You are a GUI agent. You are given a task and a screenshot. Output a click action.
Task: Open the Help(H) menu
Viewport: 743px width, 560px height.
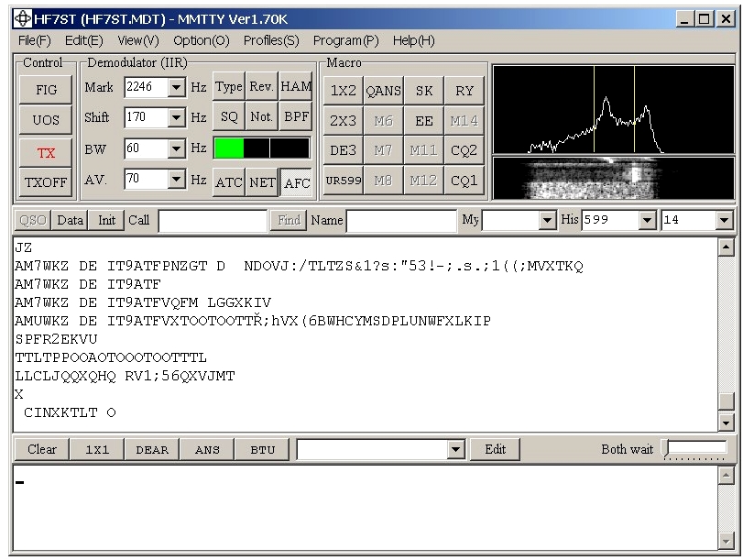(414, 40)
